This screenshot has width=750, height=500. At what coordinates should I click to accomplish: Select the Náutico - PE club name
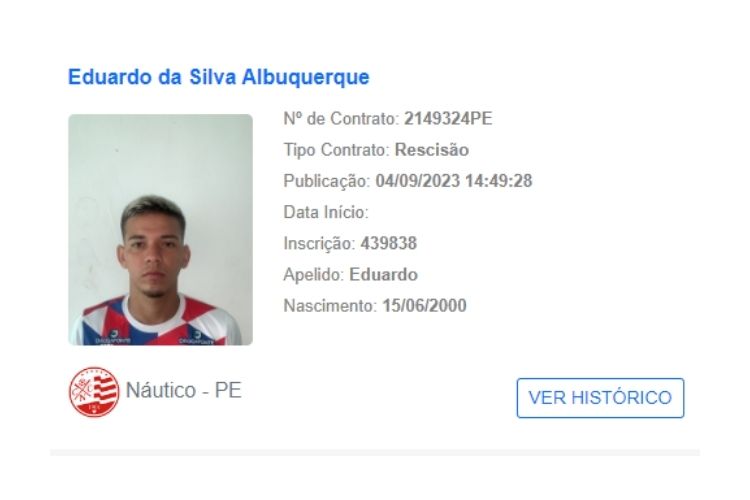pos(184,390)
